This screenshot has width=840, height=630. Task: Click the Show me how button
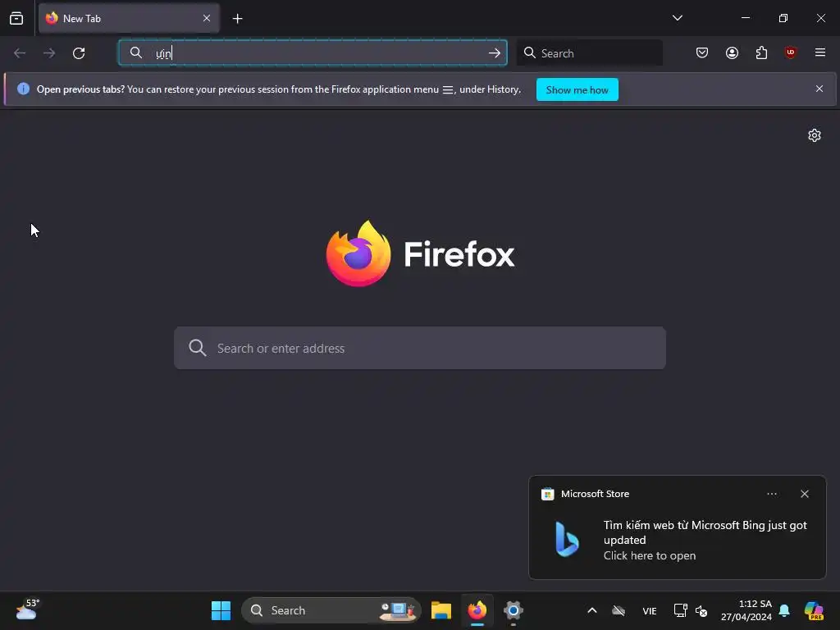577,89
